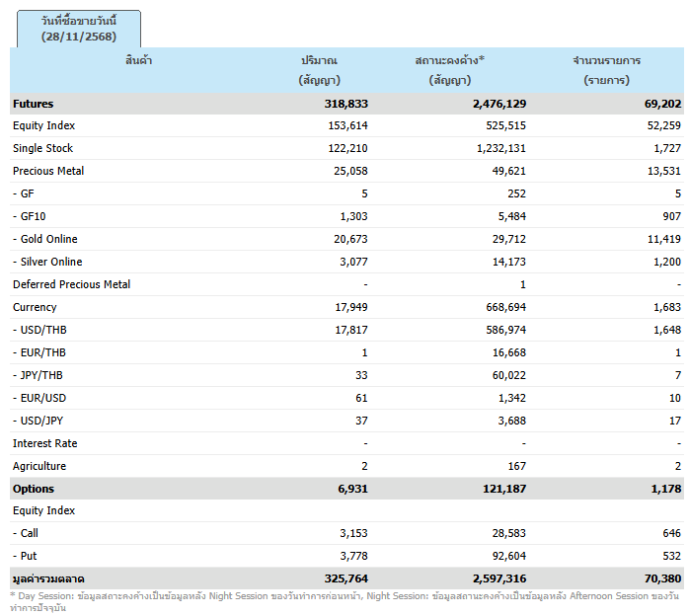Click the ปริมาณ (สัญญา) column header

point(319,70)
